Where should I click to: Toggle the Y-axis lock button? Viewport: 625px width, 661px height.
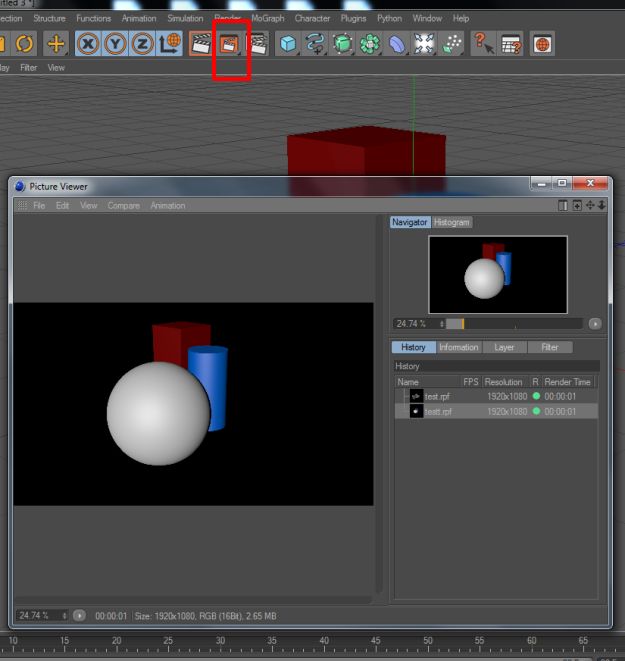coord(115,44)
